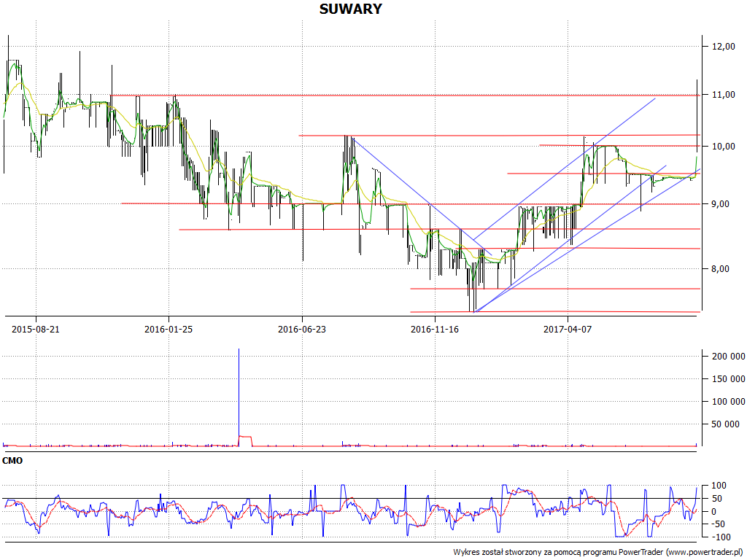Select the CMO 100 axis label
This screenshot has height=560, width=747.
(x=719, y=486)
